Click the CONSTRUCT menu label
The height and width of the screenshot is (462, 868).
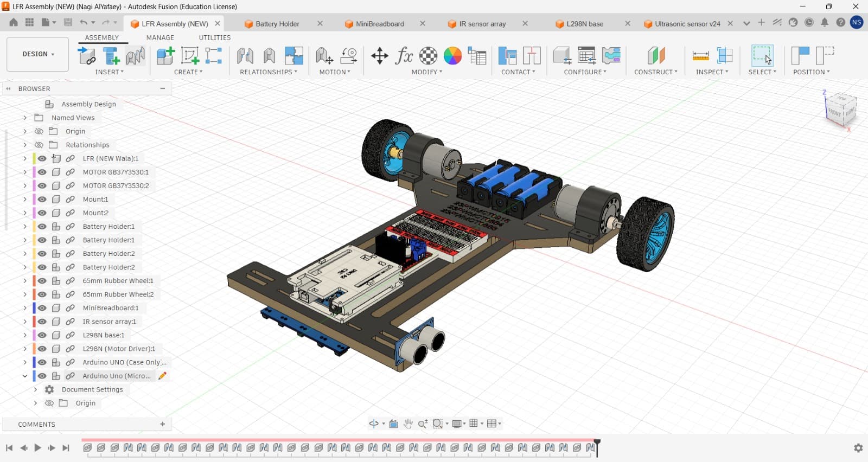[656, 72]
